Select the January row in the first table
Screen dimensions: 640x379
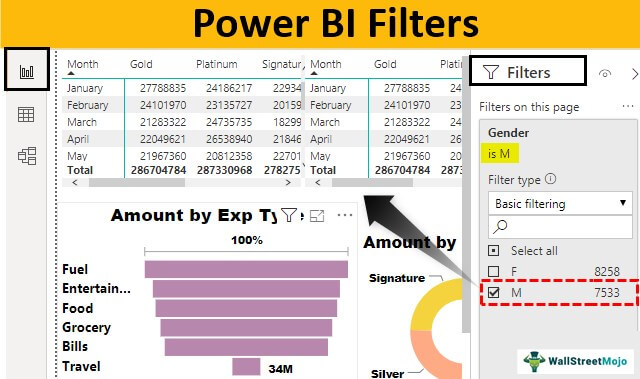pyautogui.click(x=182, y=88)
